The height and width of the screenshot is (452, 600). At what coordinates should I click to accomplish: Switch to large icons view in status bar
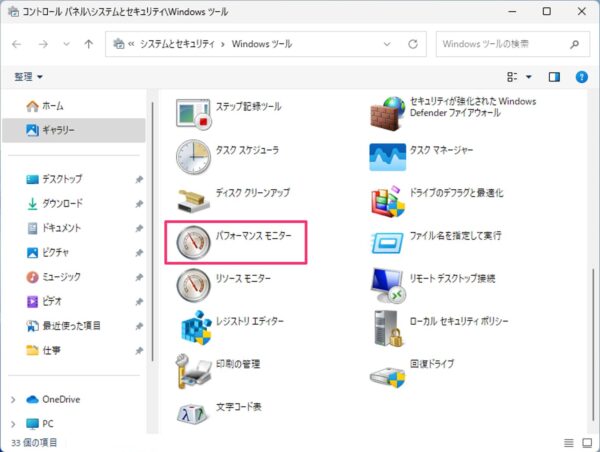[x=587, y=443]
